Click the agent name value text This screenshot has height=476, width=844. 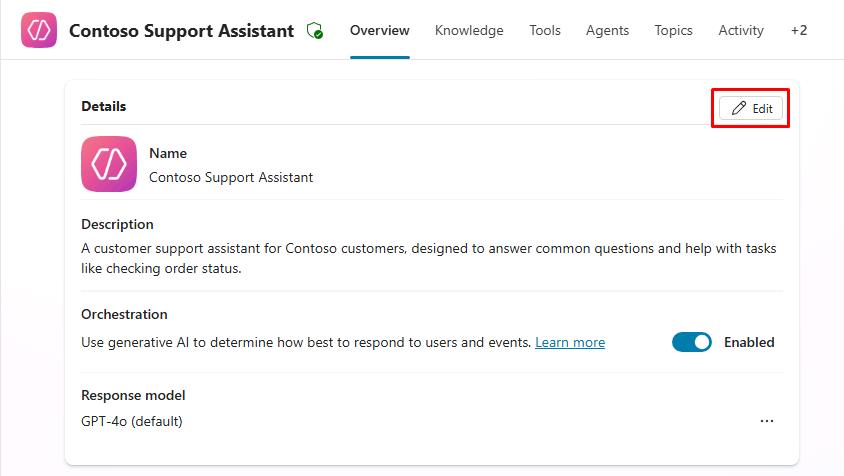click(231, 177)
